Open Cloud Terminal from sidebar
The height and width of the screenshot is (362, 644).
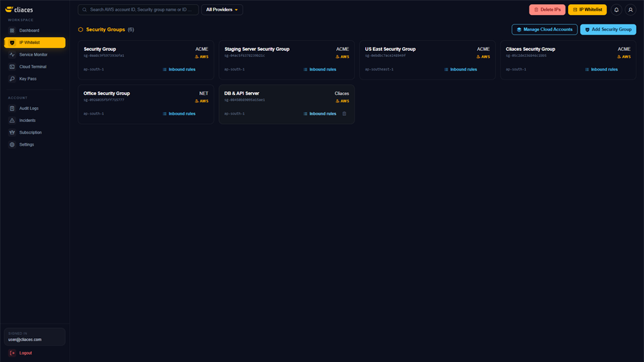[35, 66]
